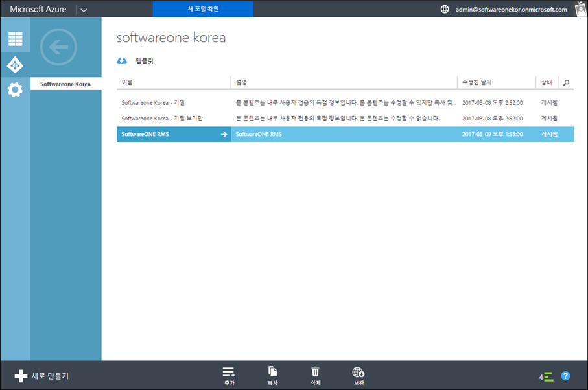Select row Softwareone Korea - 기밀 보기만

[x=345, y=119]
